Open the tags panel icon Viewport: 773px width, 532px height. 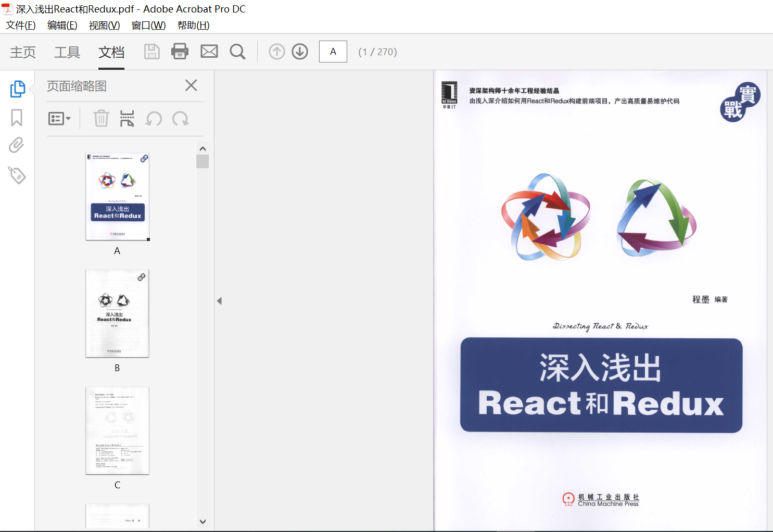pos(17,175)
